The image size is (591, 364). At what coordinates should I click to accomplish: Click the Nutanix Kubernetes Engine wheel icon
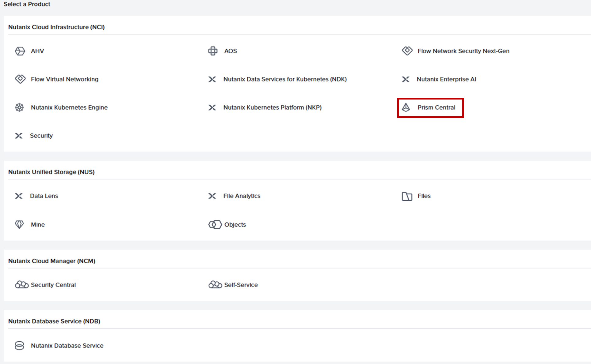coord(19,107)
